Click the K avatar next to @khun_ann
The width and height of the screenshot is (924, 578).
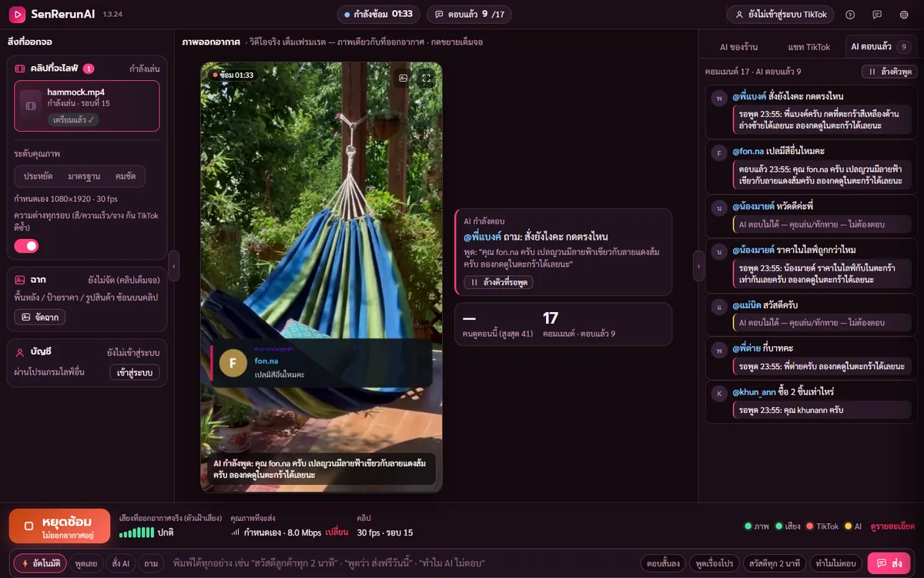click(719, 394)
